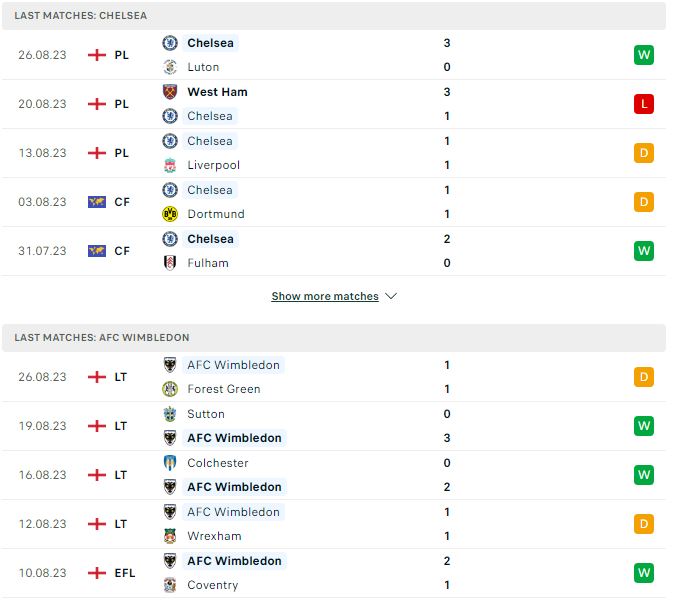Click the Coventry club crest
Image resolution: width=676 pixels, height=601 pixels.
(x=170, y=585)
